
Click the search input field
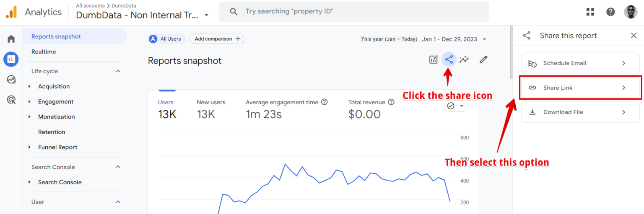tap(353, 12)
